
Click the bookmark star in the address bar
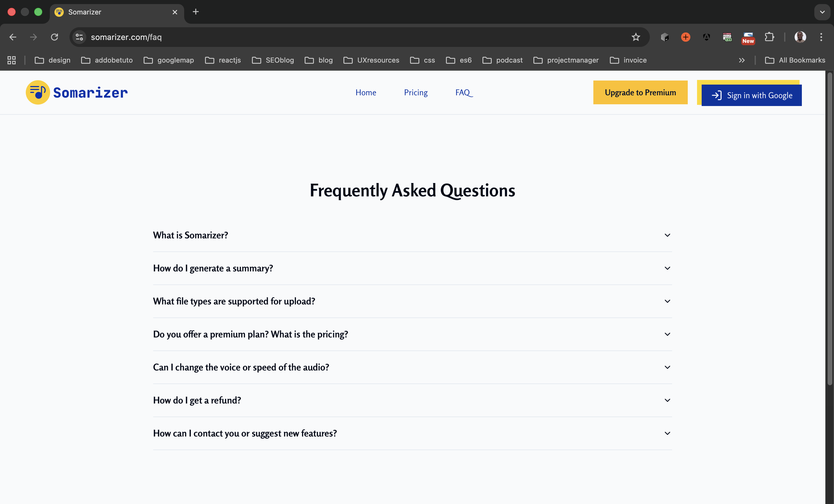[x=636, y=37]
